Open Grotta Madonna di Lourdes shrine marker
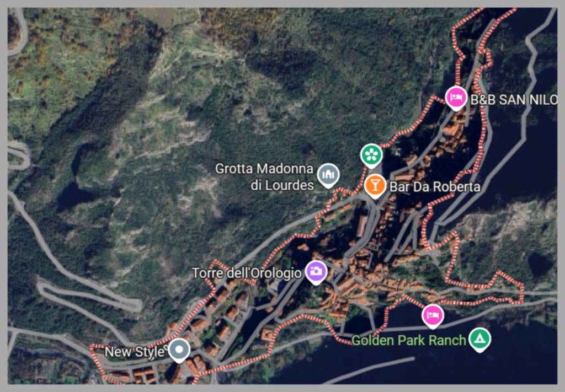565x392 pixels. 328,175
